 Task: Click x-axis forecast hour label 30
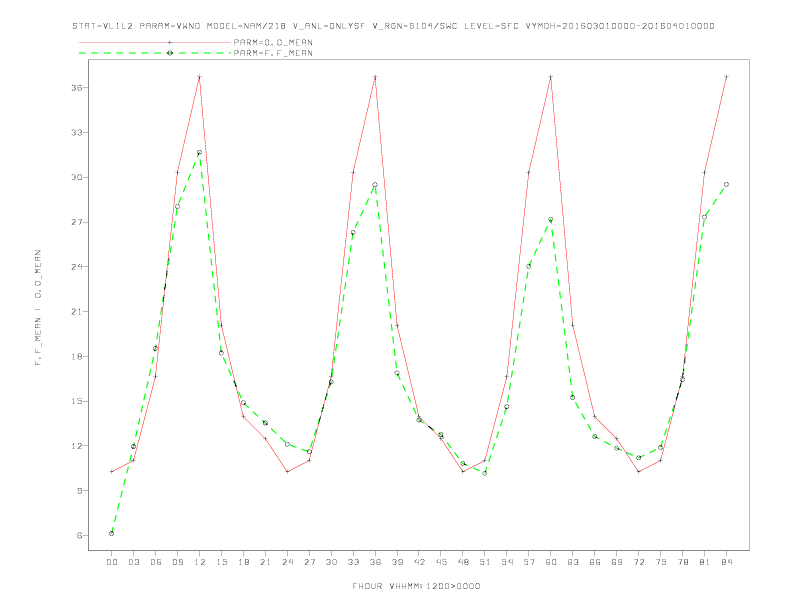tap(331, 562)
